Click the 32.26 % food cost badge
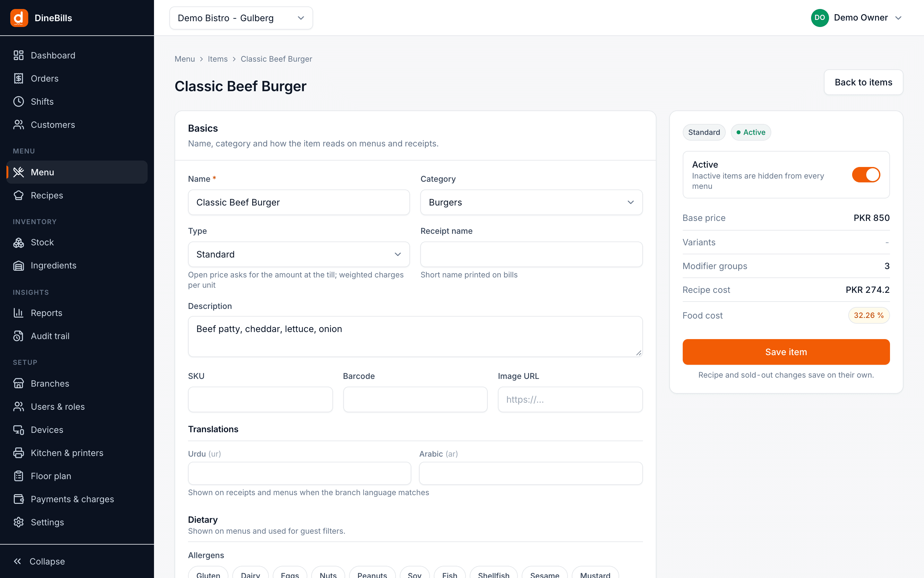This screenshot has width=924, height=578. pos(868,315)
